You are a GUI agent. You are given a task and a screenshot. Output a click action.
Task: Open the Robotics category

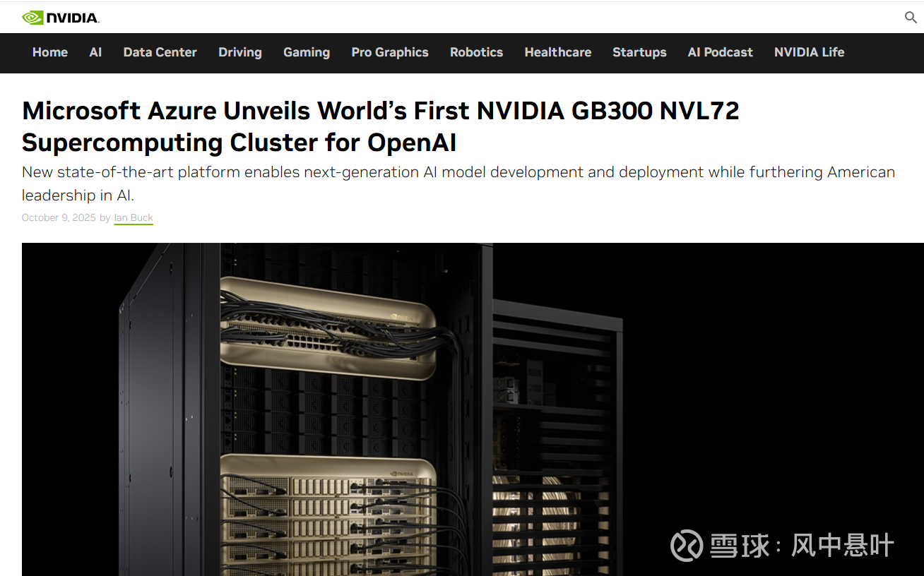pyautogui.click(x=476, y=52)
